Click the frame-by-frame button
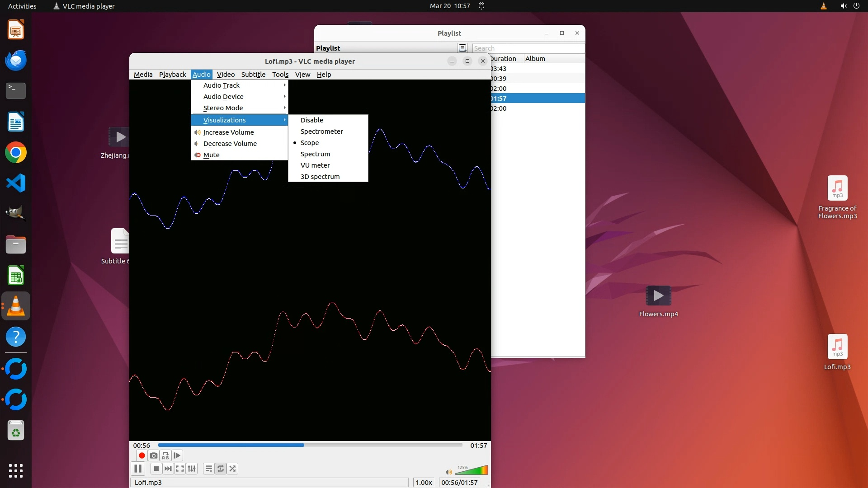This screenshot has width=868, height=488. click(x=177, y=455)
